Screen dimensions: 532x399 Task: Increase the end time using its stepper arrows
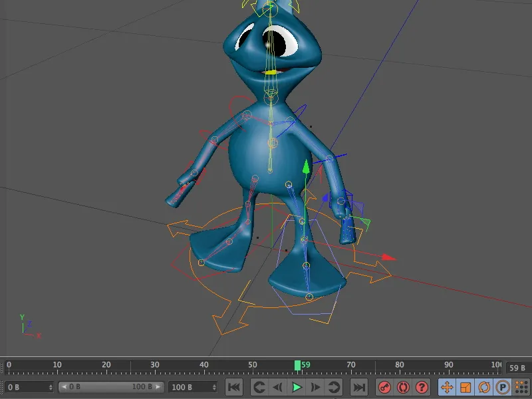(214, 386)
